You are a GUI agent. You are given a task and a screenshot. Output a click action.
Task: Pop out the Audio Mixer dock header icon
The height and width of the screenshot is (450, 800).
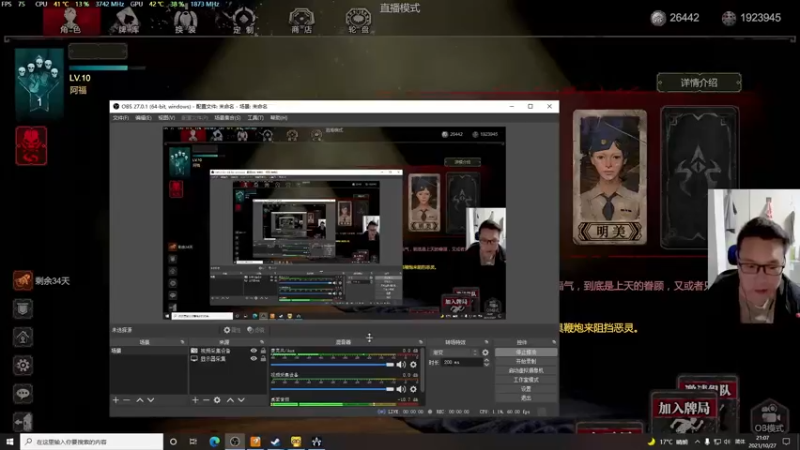(x=421, y=342)
